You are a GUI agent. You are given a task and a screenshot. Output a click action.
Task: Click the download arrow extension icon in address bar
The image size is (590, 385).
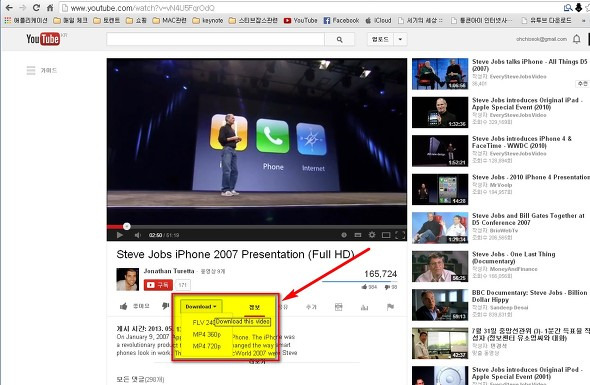tap(579, 8)
